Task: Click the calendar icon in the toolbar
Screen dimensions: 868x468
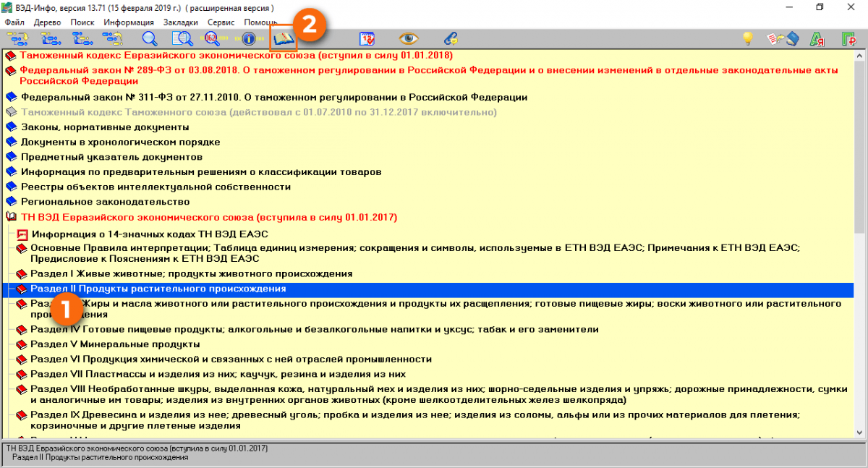Action: click(367, 39)
